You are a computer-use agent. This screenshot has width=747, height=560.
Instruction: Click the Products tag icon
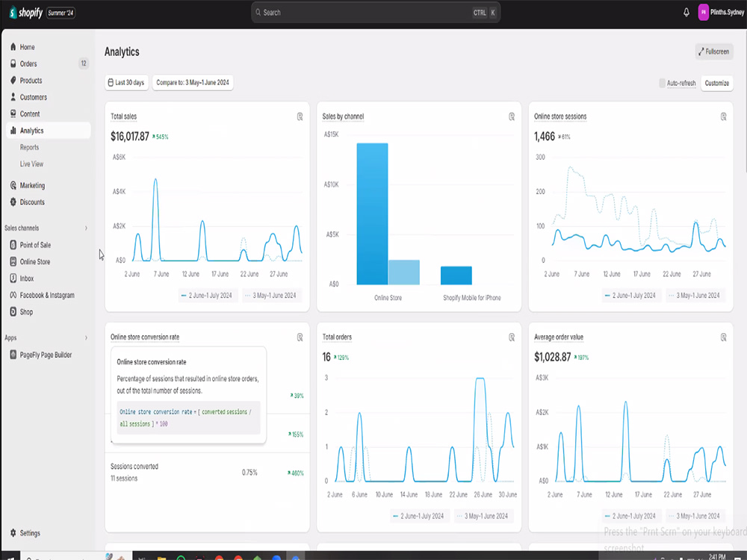(x=13, y=80)
